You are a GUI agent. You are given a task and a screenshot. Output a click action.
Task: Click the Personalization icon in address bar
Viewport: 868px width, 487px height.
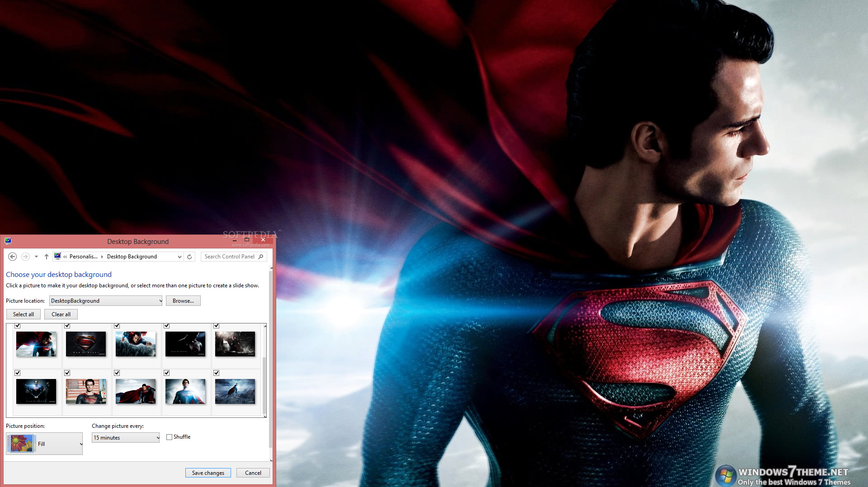57,256
